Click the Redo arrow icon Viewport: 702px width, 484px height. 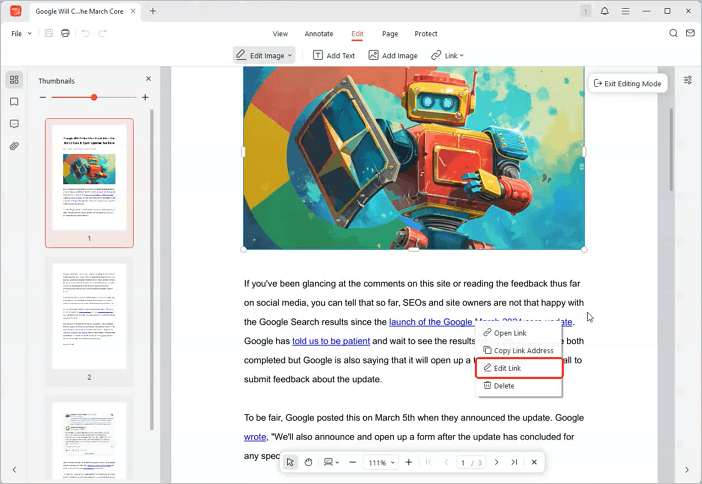(102, 33)
